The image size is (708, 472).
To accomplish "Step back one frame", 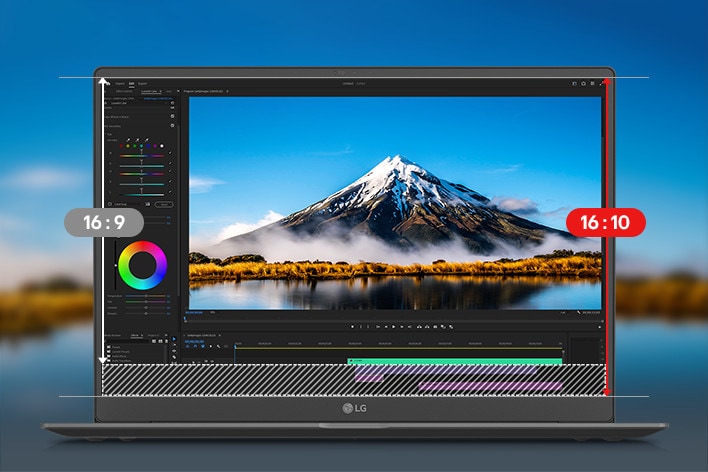I will tap(386, 327).
